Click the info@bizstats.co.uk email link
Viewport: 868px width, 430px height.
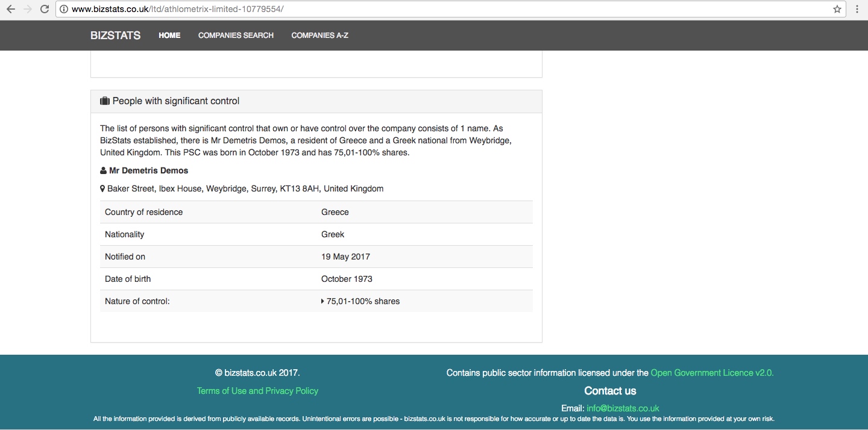point(623,408)
